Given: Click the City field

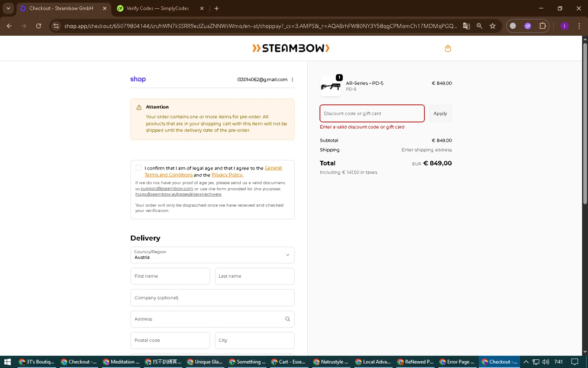Looking at the screenshot, I should click(x=254, y=340).
